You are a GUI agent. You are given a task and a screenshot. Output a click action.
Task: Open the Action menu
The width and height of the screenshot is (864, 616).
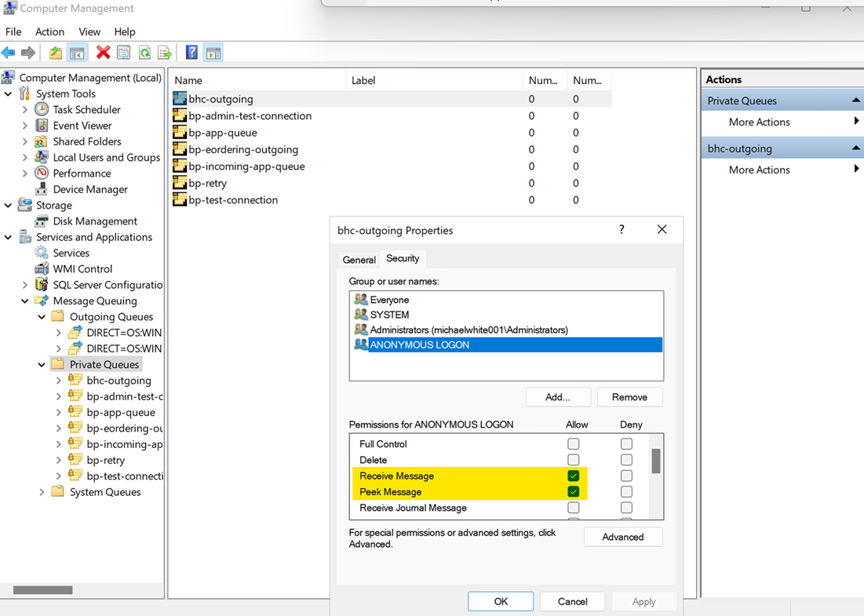pos(49,31)
